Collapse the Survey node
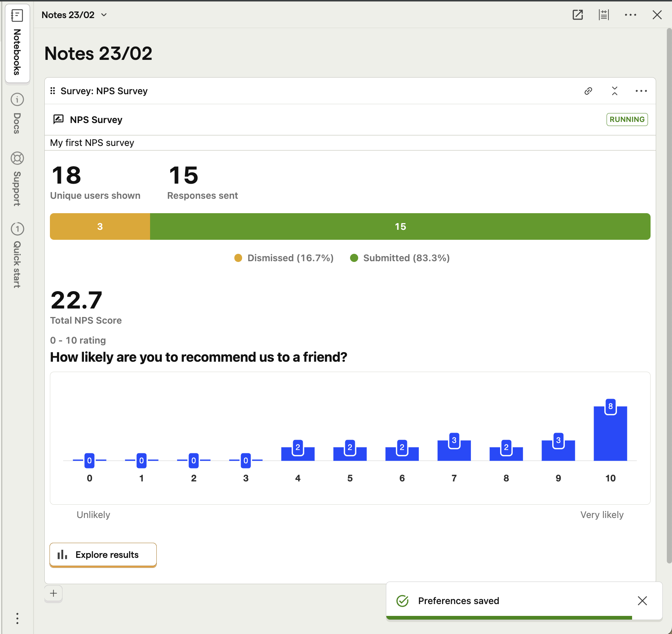672x634 pixels. coord(615,91)
